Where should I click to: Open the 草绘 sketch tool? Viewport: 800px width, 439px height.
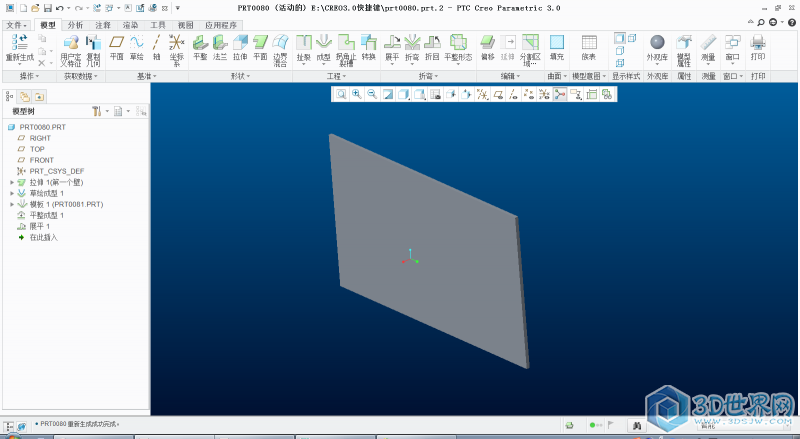pyautogui.click(x=137, y=47)
